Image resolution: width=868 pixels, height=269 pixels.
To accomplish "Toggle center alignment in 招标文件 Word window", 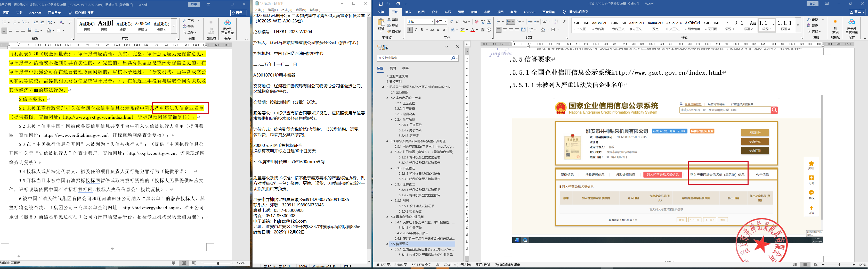I will tap(10, 31).
